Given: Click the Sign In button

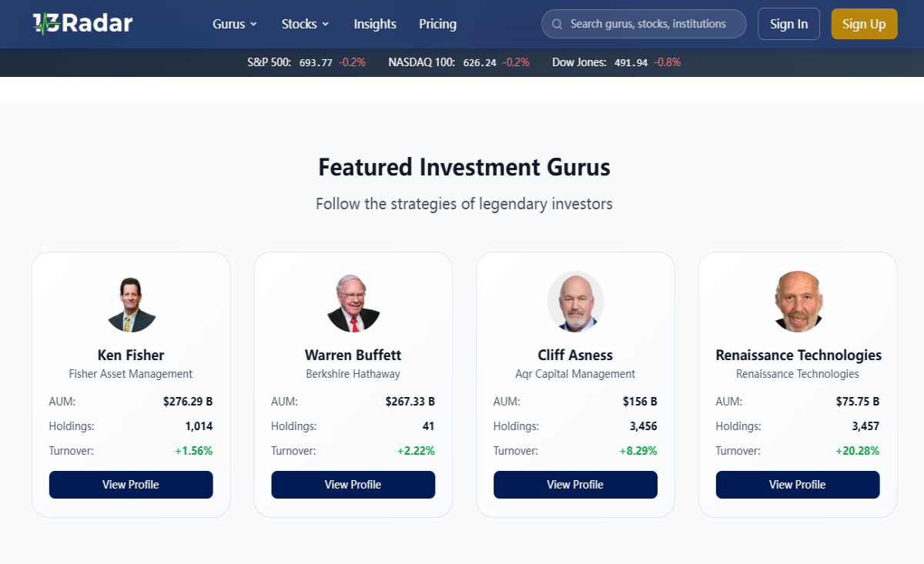Looking at the screenshot, I should [789, 24].
